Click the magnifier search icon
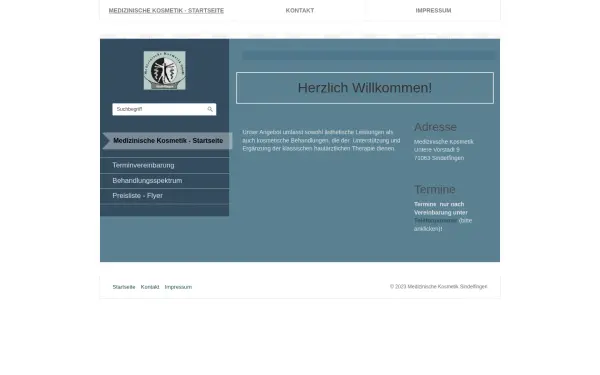This screenshot has height=375, width=600. click(210, 109)
